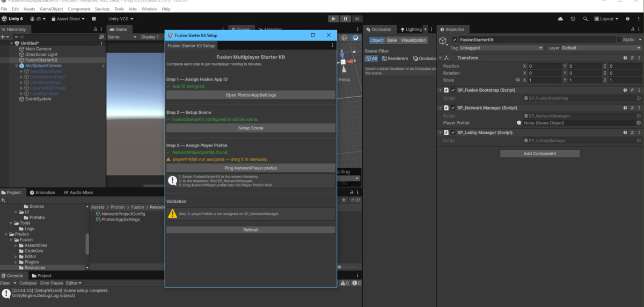Disable the SP_Lobby Manager script checkbox
Viewport: 644px width, 307px height.
[453, 133]
